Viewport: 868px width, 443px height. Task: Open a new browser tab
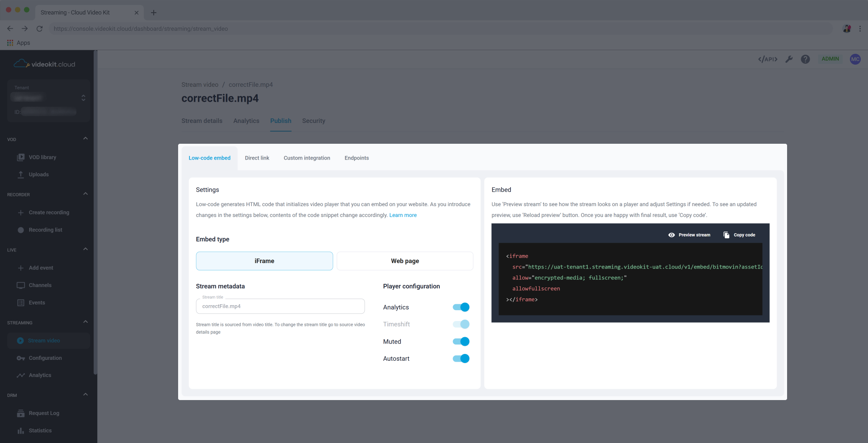(x=154, y=13)
